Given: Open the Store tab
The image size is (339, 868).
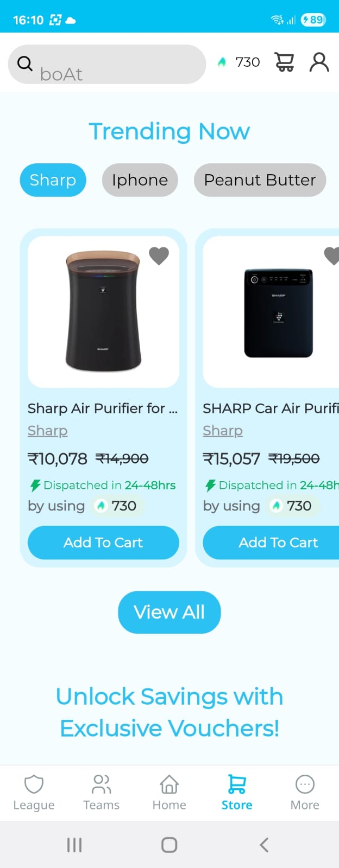Looking at the screenshot, I should point(237,793).
